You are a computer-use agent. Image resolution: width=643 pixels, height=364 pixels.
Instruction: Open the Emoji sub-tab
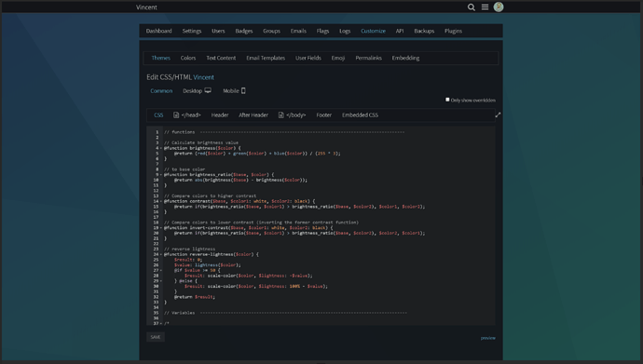[x=338, y=58]
